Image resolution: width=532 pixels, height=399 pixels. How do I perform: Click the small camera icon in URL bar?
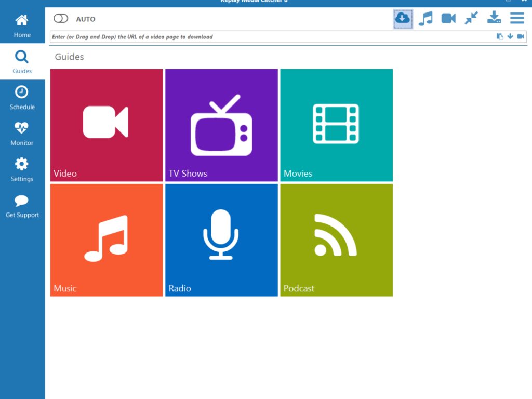(x=521, y=36)
